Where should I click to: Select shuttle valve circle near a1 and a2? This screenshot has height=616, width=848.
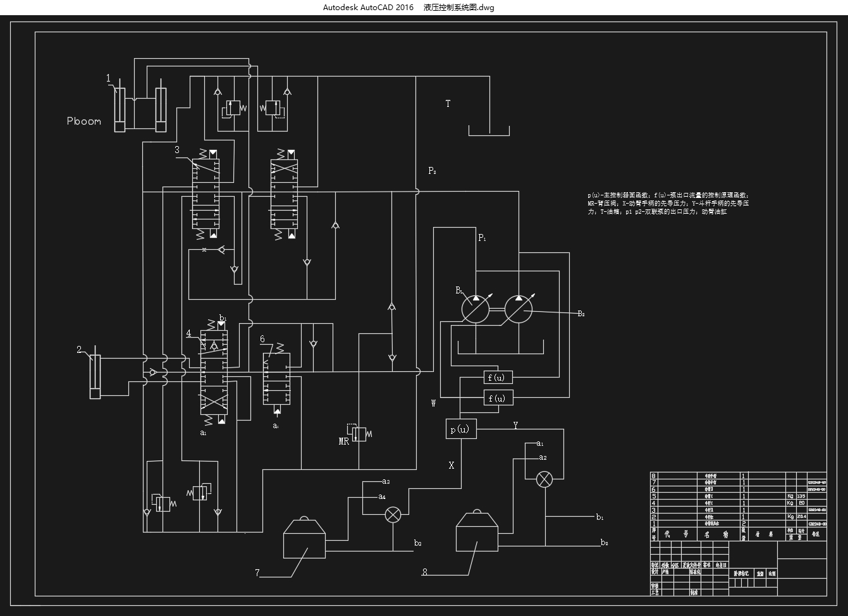click(x=544, y=479)
